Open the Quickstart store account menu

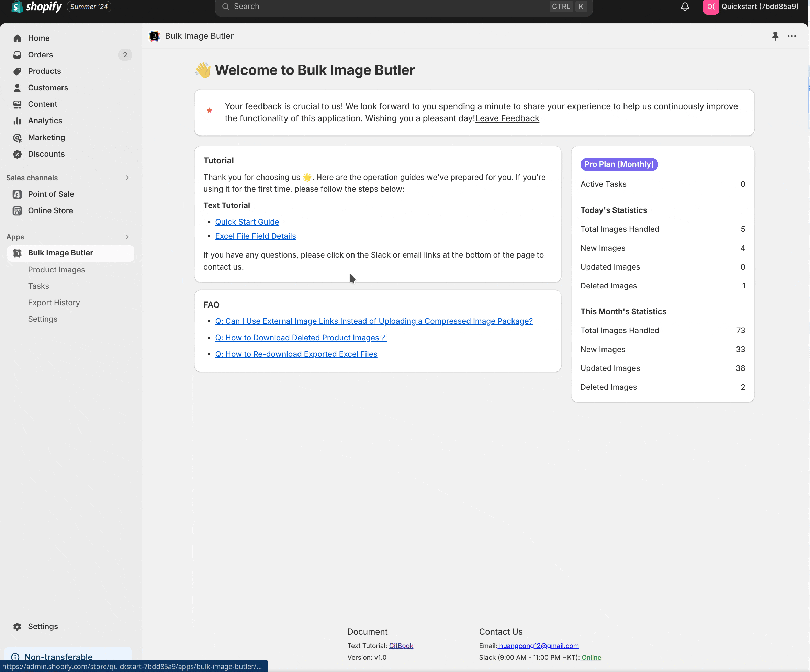751,7
